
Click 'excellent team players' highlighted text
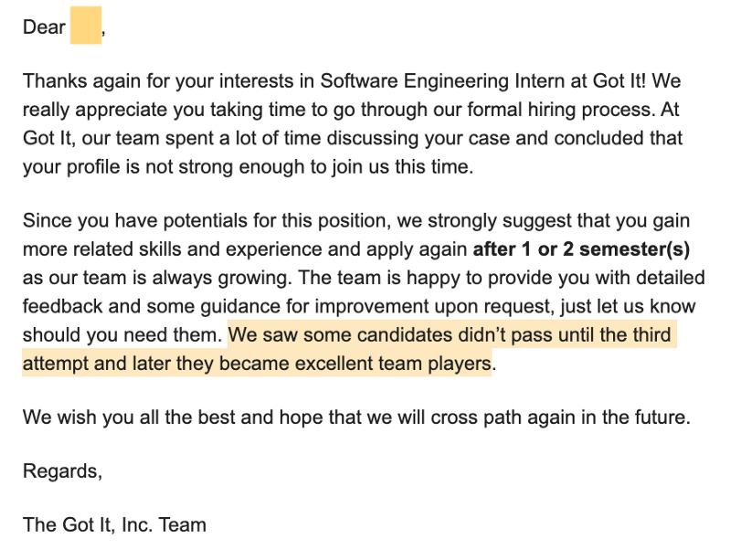[x=393, y=364]
